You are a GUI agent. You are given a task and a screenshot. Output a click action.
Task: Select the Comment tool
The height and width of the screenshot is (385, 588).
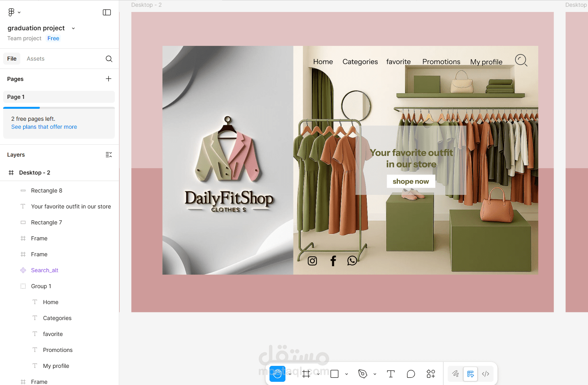point(411,374)
